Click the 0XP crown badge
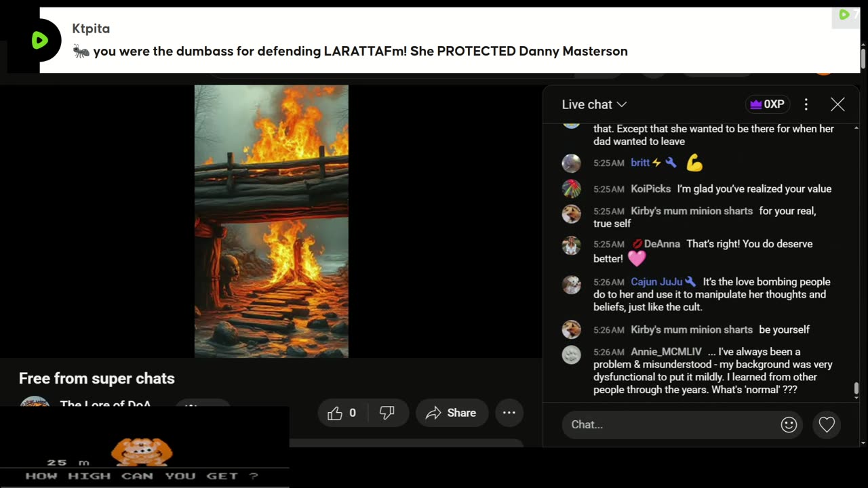This screenshot has width=868, height=488. click(x=767, y=104)
